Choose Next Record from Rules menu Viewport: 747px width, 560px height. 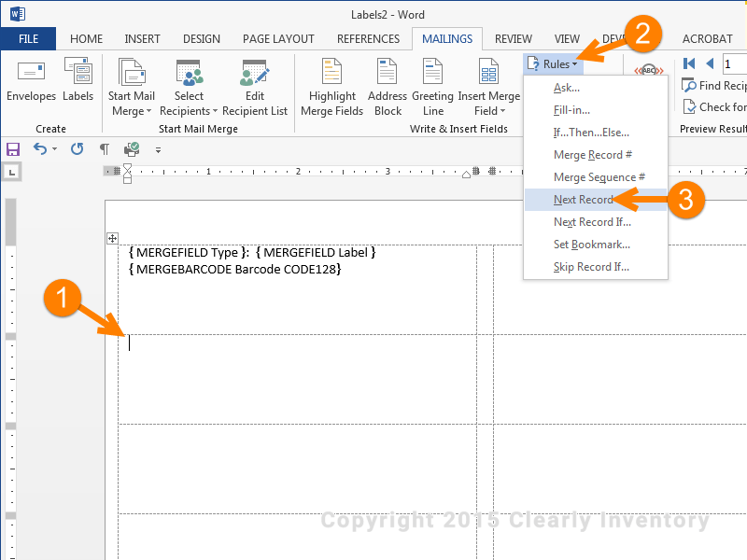(583, 200)
